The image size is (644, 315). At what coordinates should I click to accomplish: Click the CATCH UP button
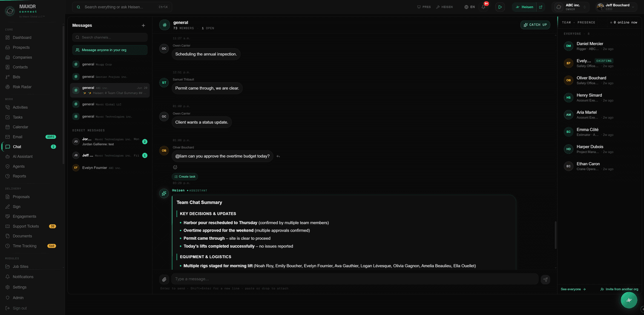pyautogui.click(x=535, y=25)
